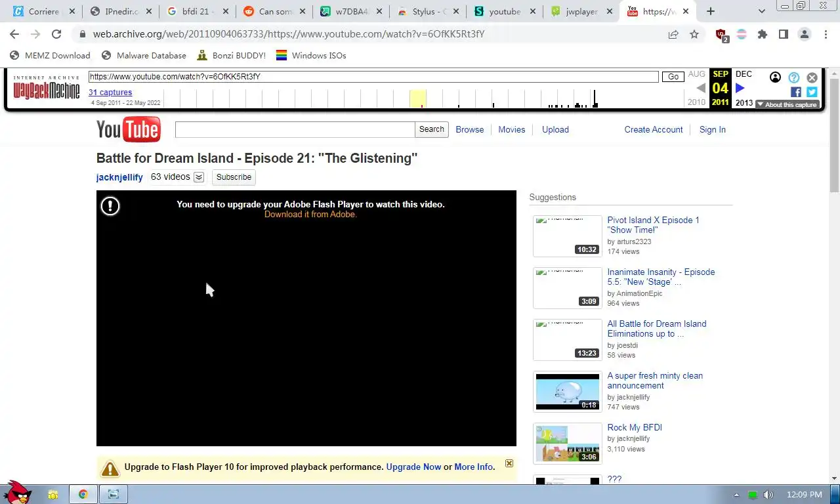Screen dimensions: 840x504
Task: Click the YouTube logo
Action: [x=128, y=130]
